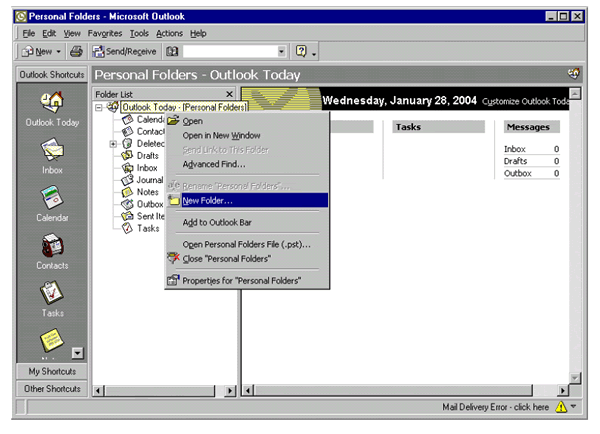Image resolution: width=600 pixels, height=434 pixels.
Task: Click Mail Delivery Error - click here text
Action: 496,407
